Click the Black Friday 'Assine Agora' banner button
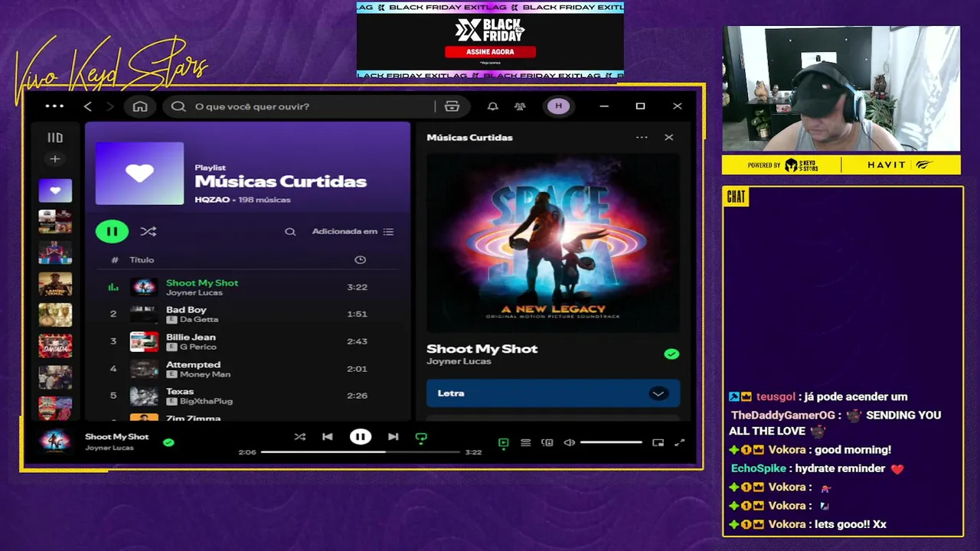980x551 pixels. 490,51
